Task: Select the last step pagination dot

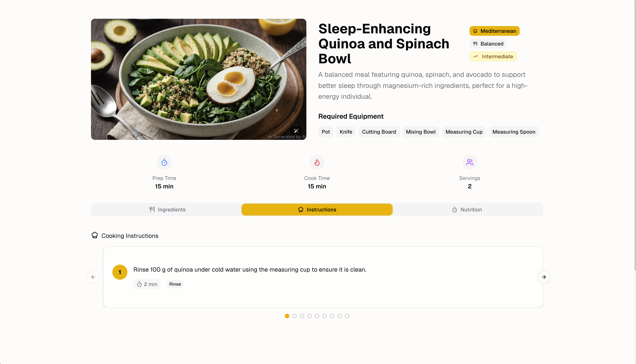Action: 347,316
